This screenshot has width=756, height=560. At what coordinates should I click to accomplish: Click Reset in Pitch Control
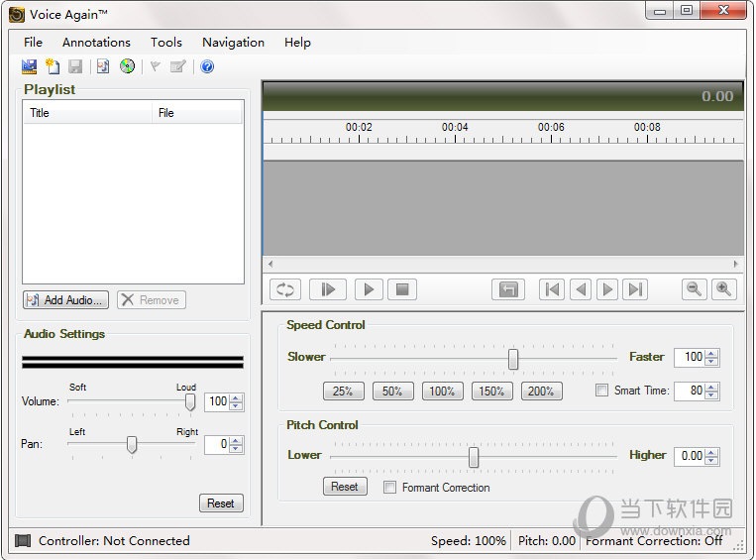[x=345, y=487]
